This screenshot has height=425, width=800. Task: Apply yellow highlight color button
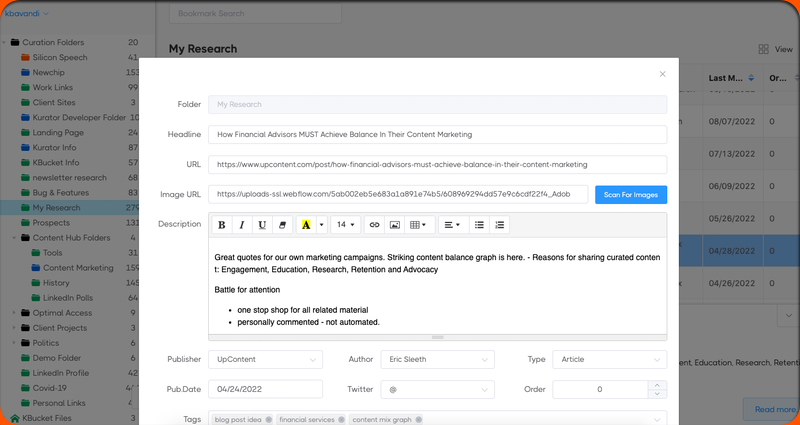[306, 225]
